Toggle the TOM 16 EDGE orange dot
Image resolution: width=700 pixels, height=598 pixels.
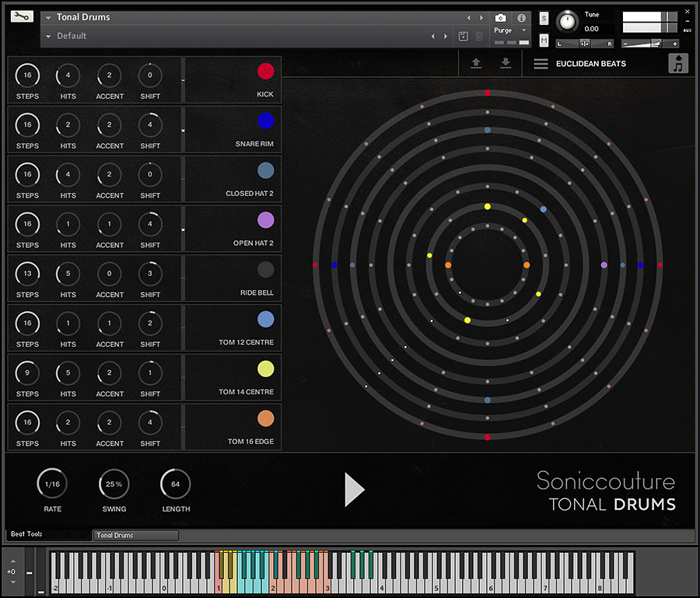pos(266,418)
